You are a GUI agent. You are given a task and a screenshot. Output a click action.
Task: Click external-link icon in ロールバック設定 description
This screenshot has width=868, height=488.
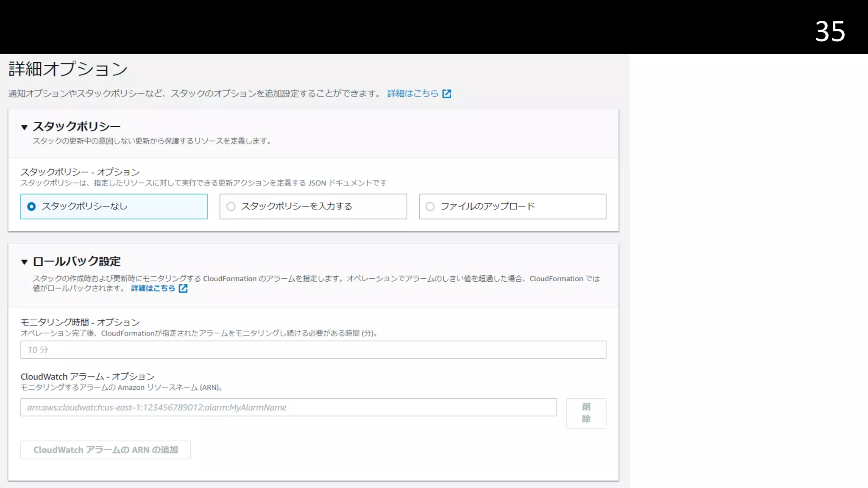(183, 288)
